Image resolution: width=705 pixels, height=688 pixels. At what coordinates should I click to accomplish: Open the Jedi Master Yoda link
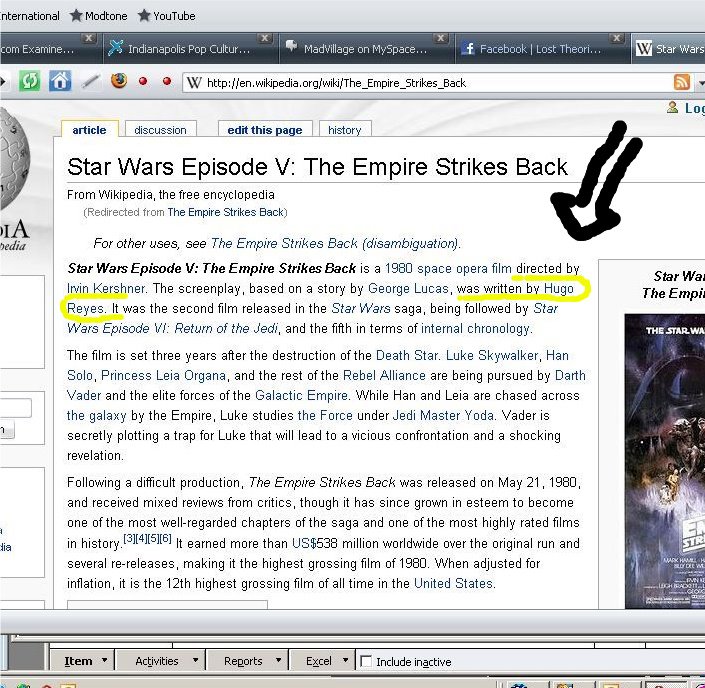tap(443, 415)
